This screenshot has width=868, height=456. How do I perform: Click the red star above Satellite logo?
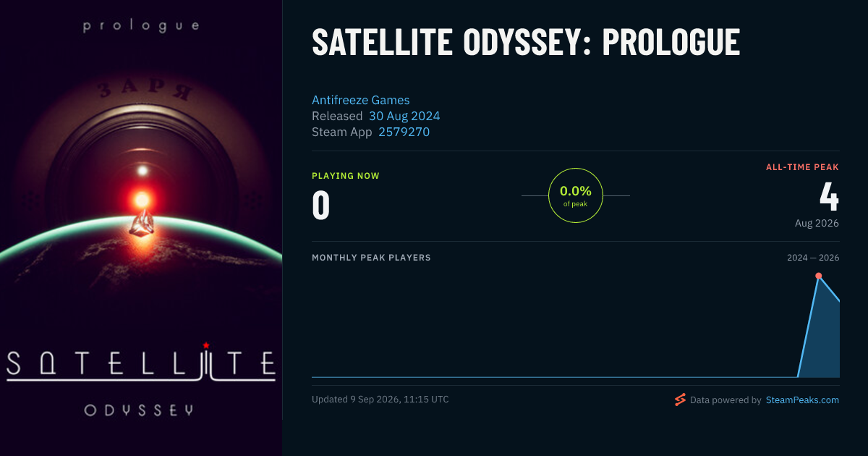(x=206, y=345)
